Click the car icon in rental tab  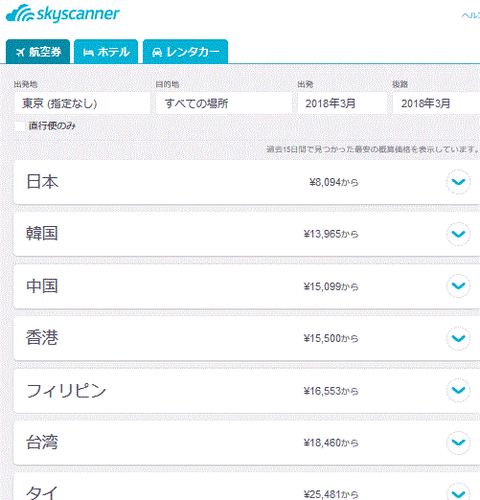pos(157,52)
